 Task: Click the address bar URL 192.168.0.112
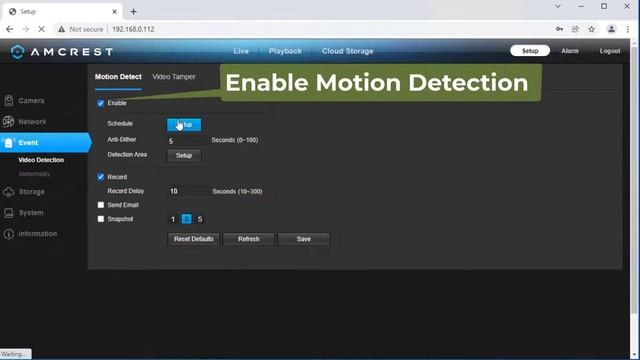(x=133, y=29)
